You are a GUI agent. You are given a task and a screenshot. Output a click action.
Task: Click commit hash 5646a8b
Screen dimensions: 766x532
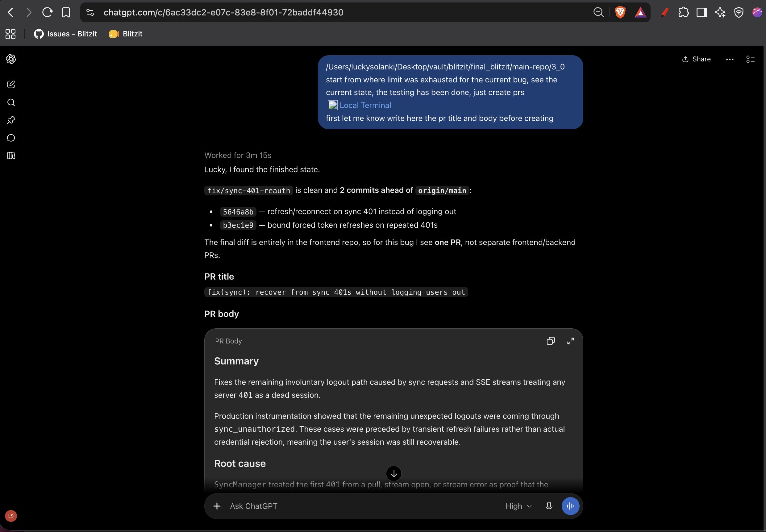pyautogui.click(x=238, y=212)
